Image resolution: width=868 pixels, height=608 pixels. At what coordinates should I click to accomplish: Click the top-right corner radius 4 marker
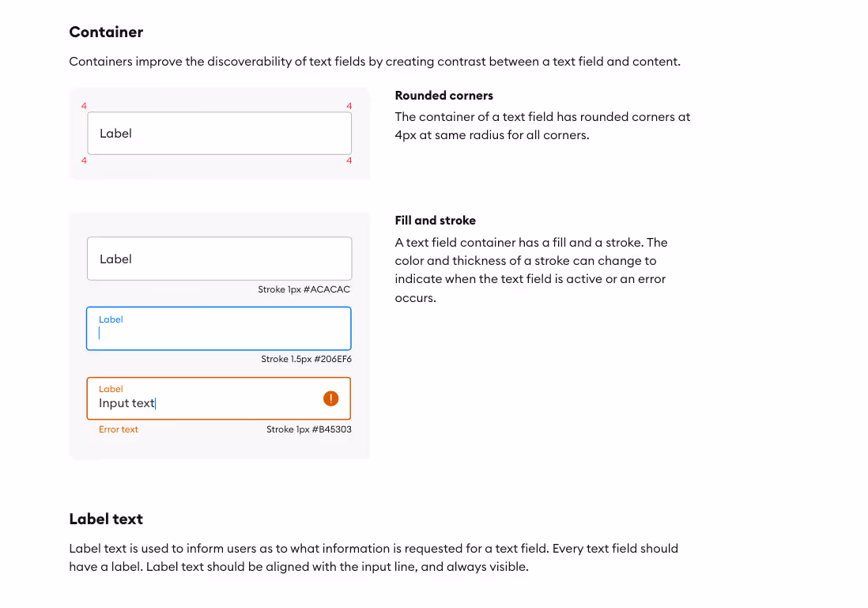tap(349, 105)
